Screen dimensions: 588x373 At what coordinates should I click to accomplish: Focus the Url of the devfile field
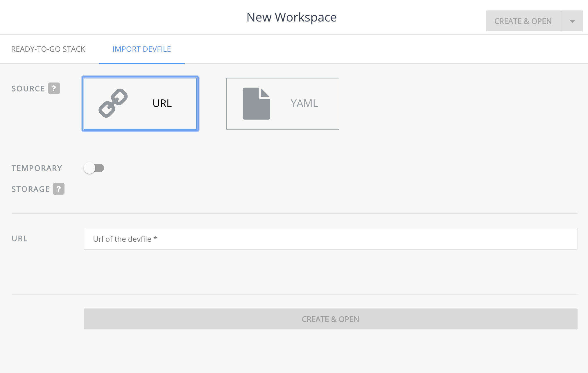click(330, 239)
